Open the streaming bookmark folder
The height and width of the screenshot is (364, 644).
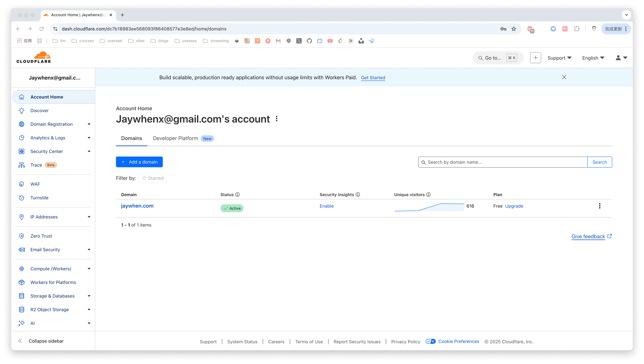216,41
